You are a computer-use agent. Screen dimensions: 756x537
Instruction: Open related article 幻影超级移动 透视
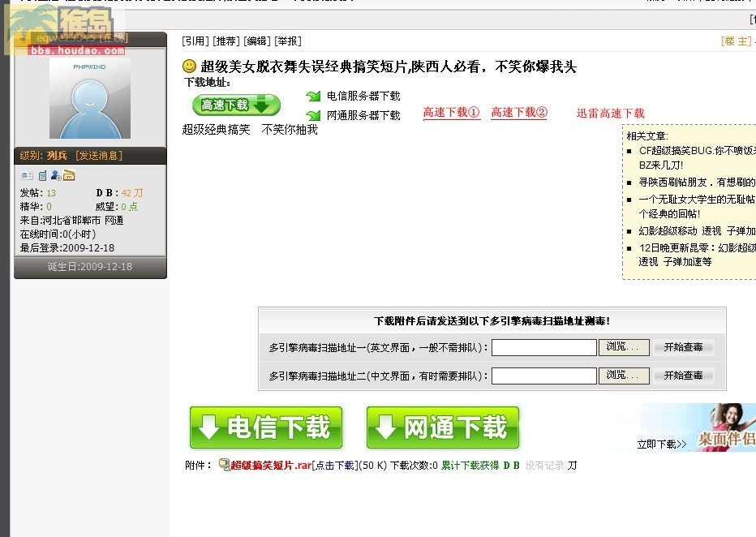pos(697,231)
